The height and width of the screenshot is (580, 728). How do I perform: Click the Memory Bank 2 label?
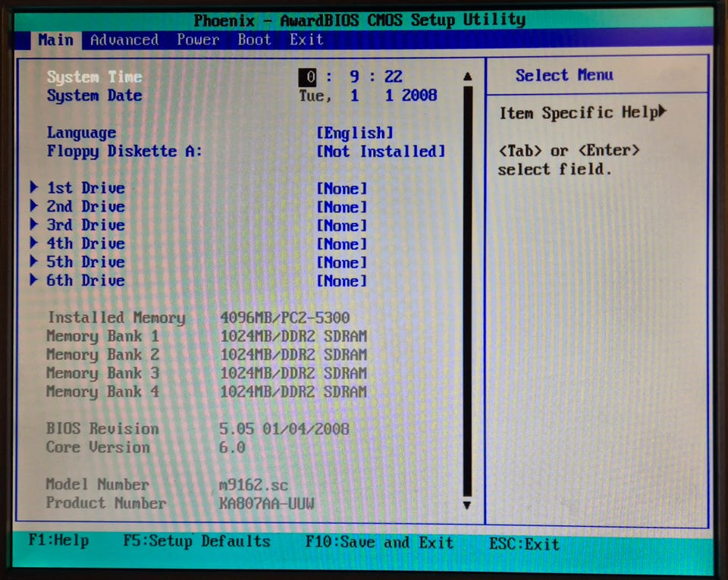(x=102, y=355)
